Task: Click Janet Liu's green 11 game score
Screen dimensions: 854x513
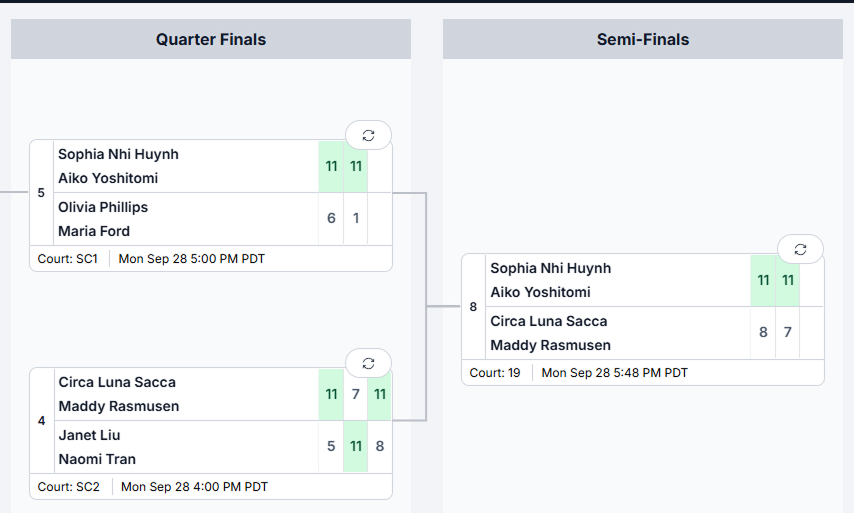Action: 356,446
